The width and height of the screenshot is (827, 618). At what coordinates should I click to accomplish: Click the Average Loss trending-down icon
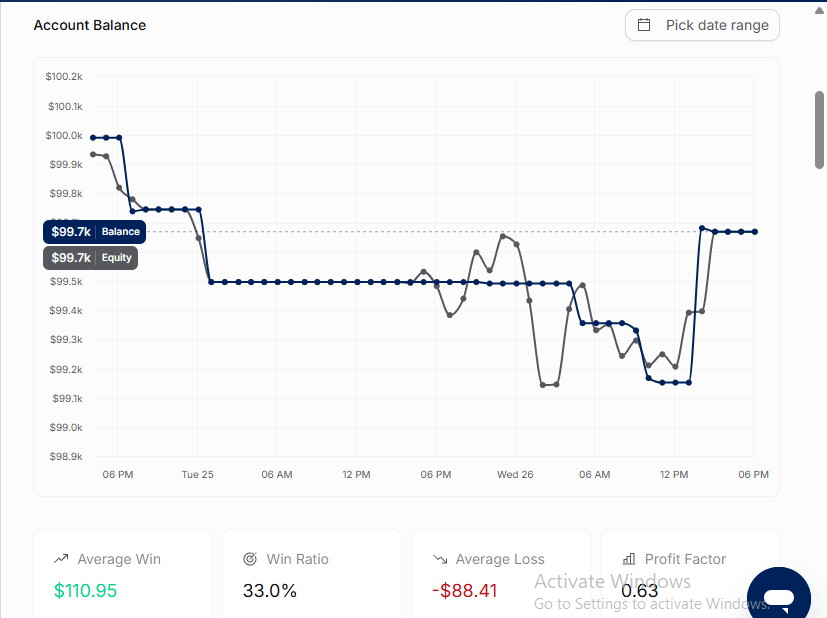pos(440,559)
